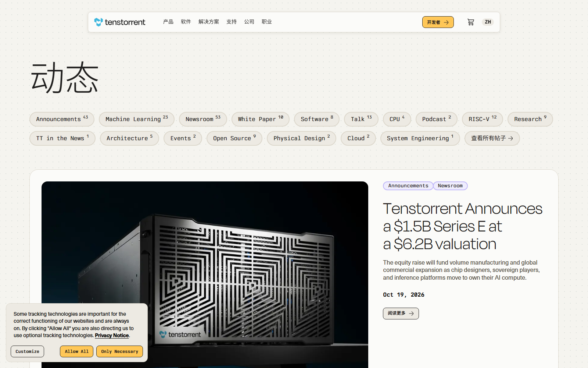Filter posts by RISC-V tag

coord(483,119)
